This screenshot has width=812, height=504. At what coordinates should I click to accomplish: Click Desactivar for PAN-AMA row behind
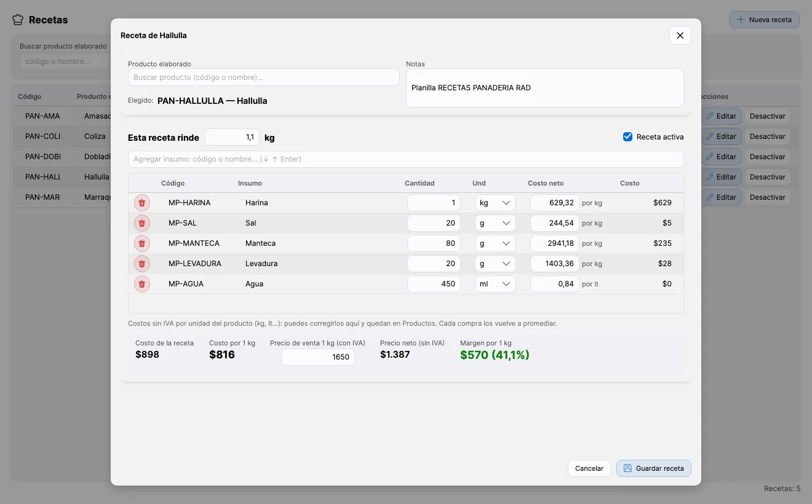tap(768, 116)
